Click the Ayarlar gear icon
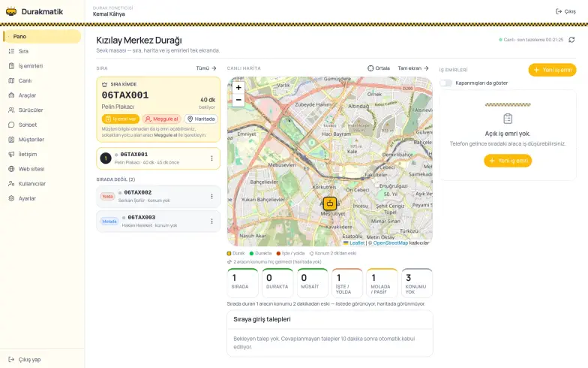This screenshot has height=368, width=588. (11, 198)
